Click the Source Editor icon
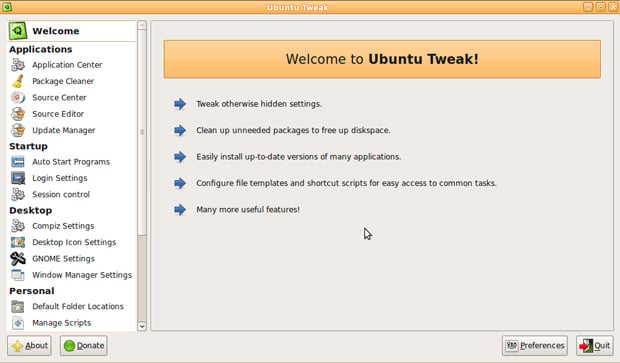Screen dimensions: 620x363 pyautogui.click(x=18, y=114)
